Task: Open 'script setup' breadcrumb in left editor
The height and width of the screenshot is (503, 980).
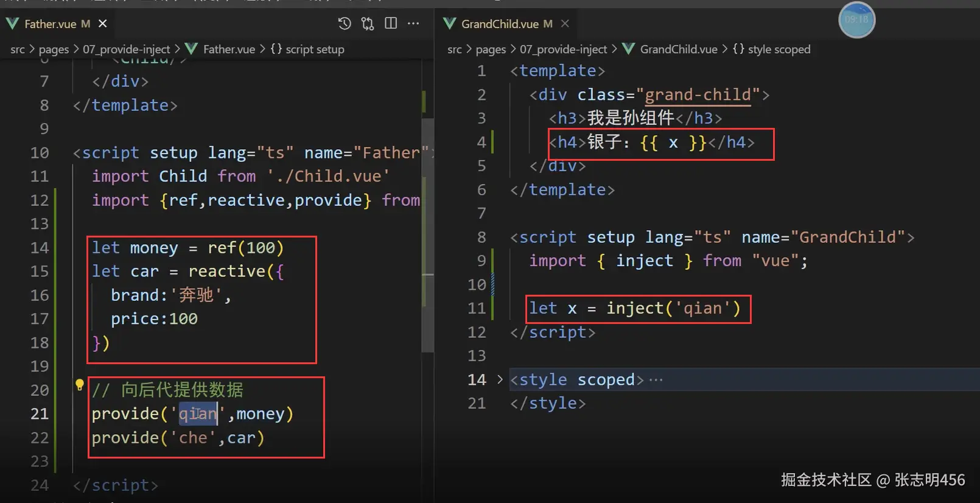Action: pyautogui.click(x=315, y=49)
